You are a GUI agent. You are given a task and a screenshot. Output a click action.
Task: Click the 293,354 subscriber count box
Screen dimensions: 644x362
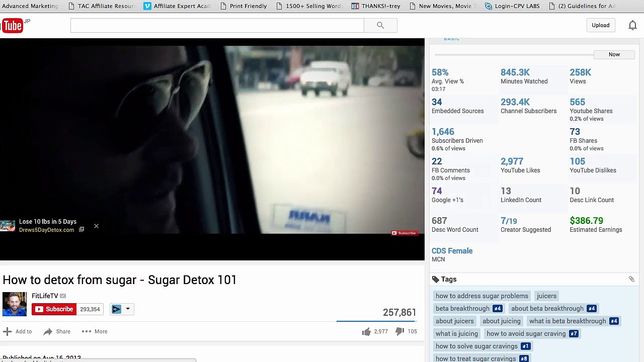pyautogui.click(x=90, y=309)
